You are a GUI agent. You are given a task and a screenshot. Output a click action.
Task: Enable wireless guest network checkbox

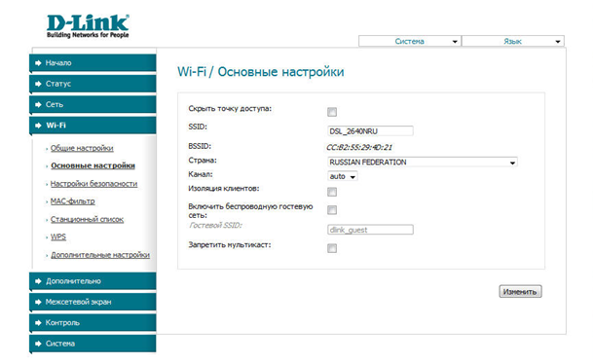[332, 210]
